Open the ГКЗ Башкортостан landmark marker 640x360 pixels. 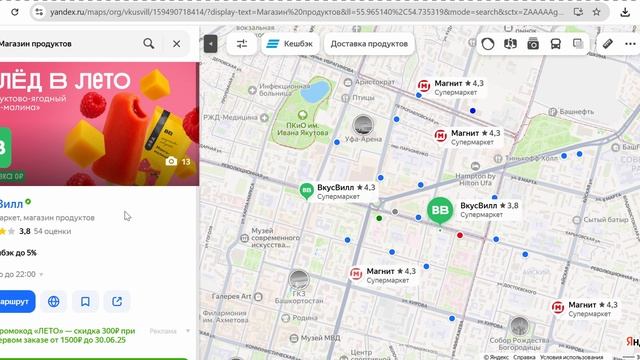(x=299, y=279)
